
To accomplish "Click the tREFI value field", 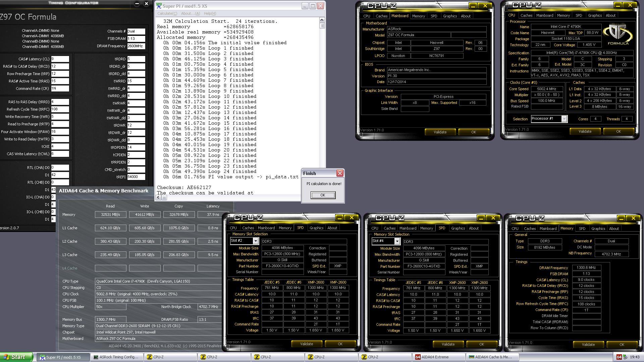I will click(136, 177).
